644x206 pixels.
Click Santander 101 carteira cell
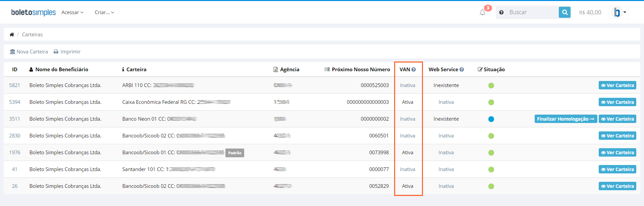[x=168, y=169]
